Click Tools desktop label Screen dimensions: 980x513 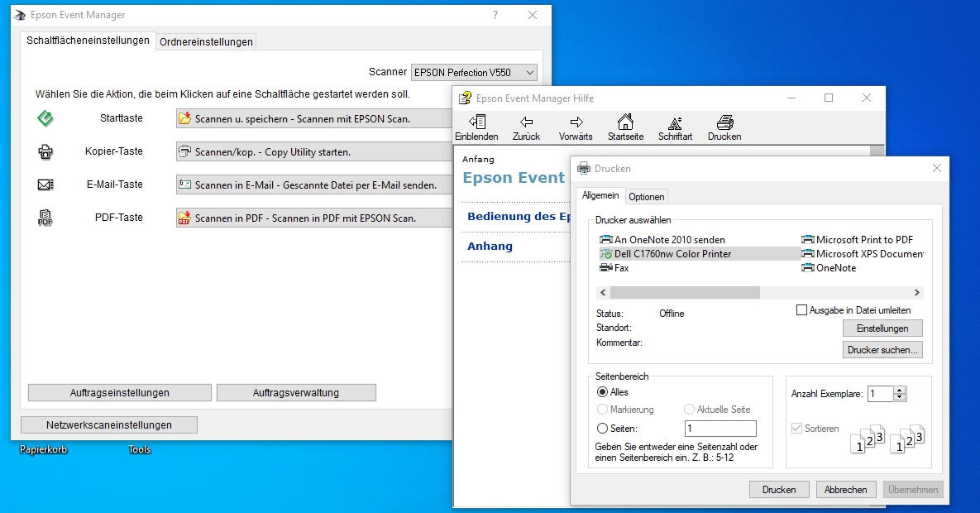(140, 449)
